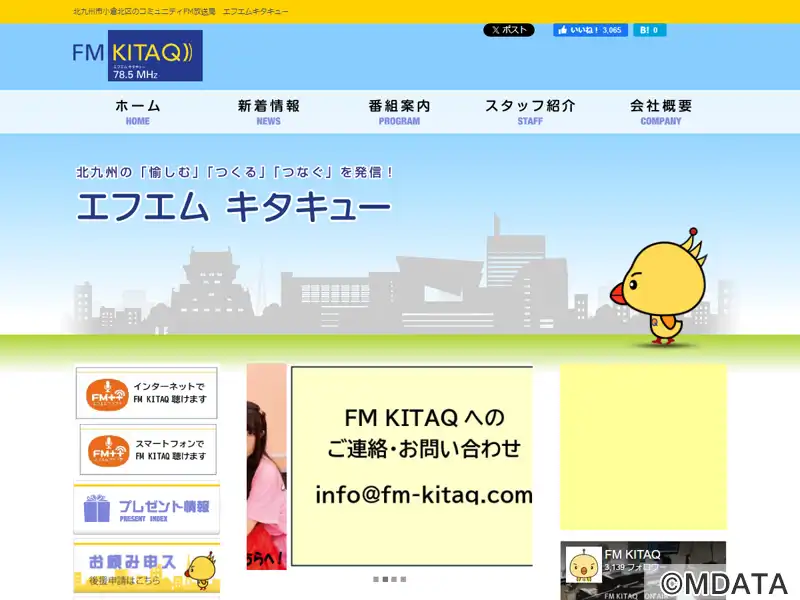Viewport: 800px width, 600px height.
Task: Like the page with Facebook いいね! button
Action: [x=590, y=30]
